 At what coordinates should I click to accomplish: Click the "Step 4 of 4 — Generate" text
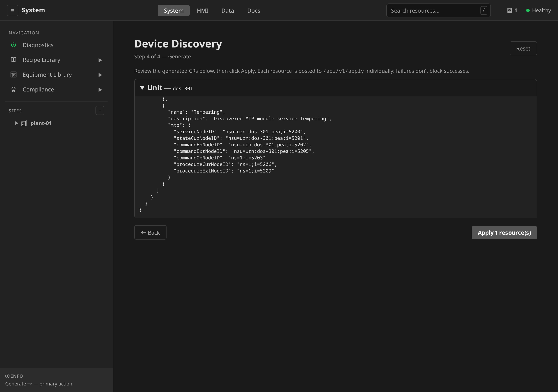pos(162,57)
